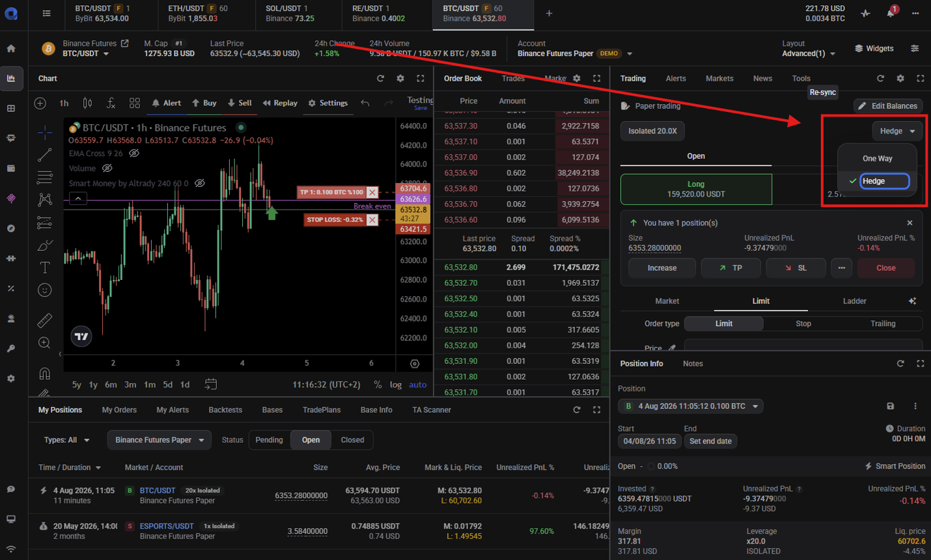The height and width of the screenshot is (560, 931).
Task: Open the Types: All filter dropdown
Action: pos(66,440)
